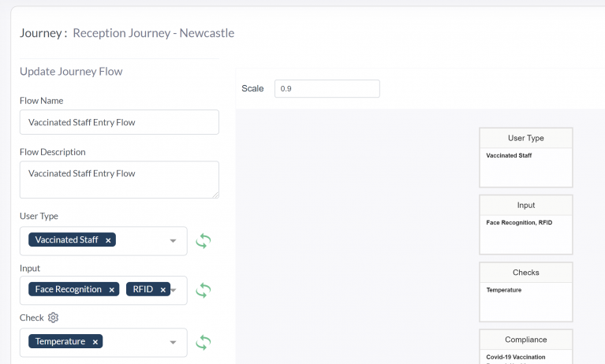Select the Compliance flow node
This screenshot has height=364, width=605.
[526, 347]
